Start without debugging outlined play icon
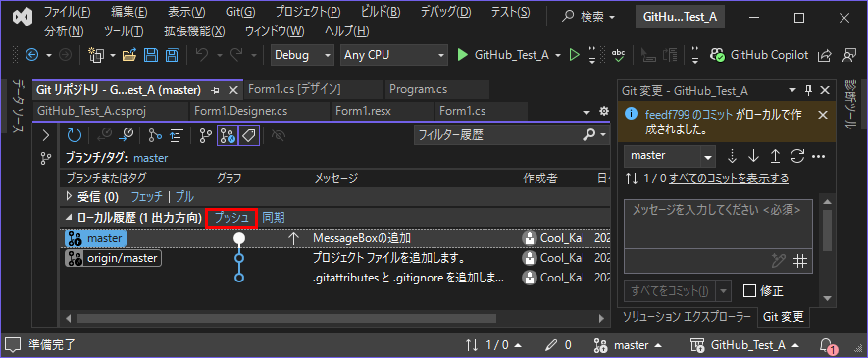Viewport: 868px width, 358px height. click(x=575, y=55)
